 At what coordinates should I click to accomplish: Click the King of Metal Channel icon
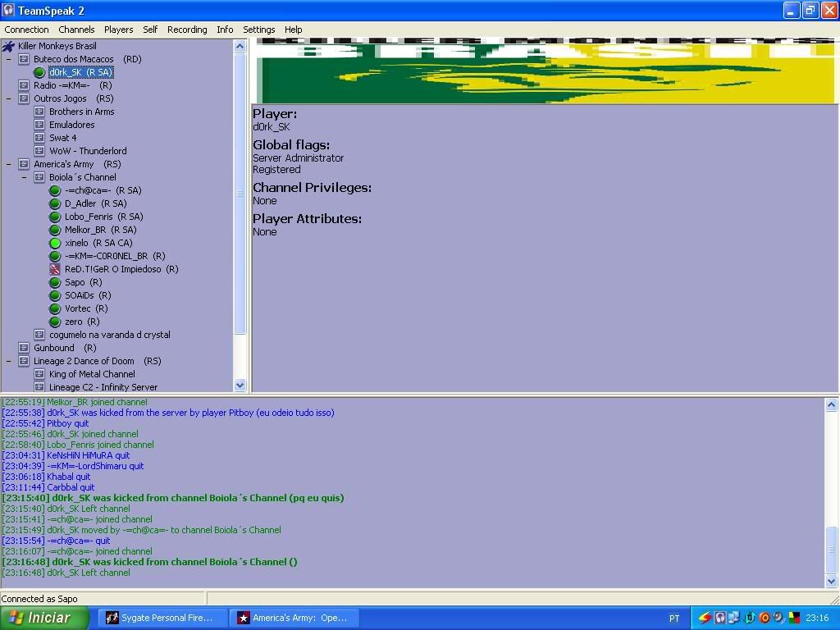click(39, 374)
